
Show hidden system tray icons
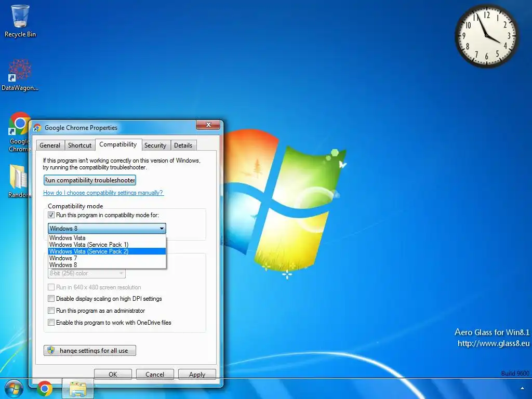click(x=522, y=388)
